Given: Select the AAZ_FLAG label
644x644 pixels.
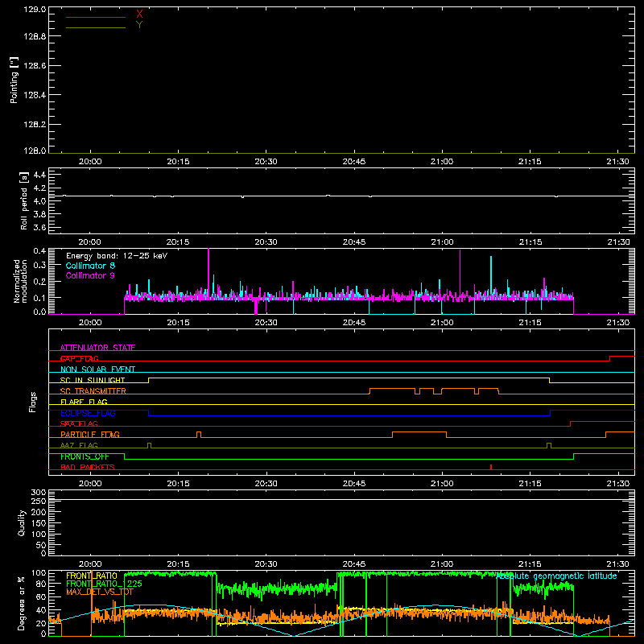Looking at the screenshot, I should tap(79, 445).
